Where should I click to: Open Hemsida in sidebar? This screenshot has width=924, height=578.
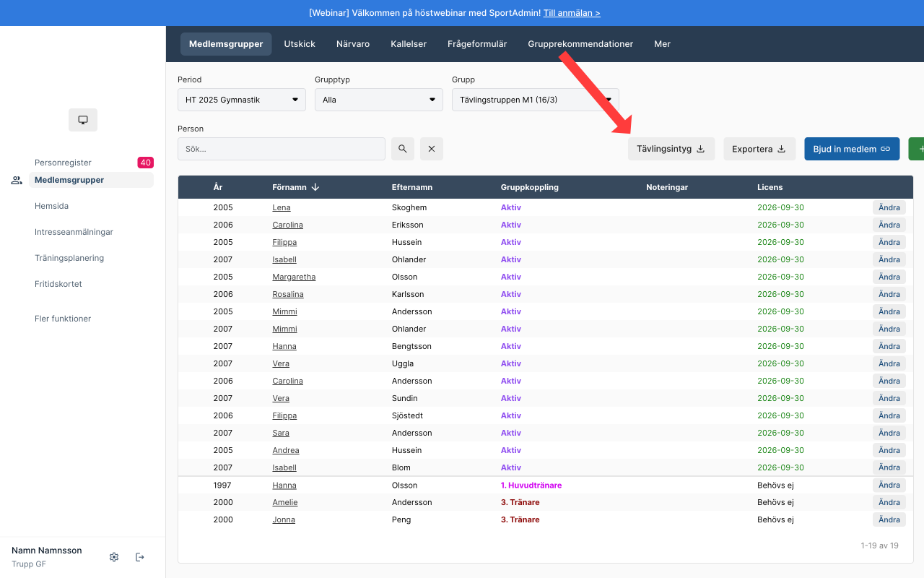click(51, 206)
